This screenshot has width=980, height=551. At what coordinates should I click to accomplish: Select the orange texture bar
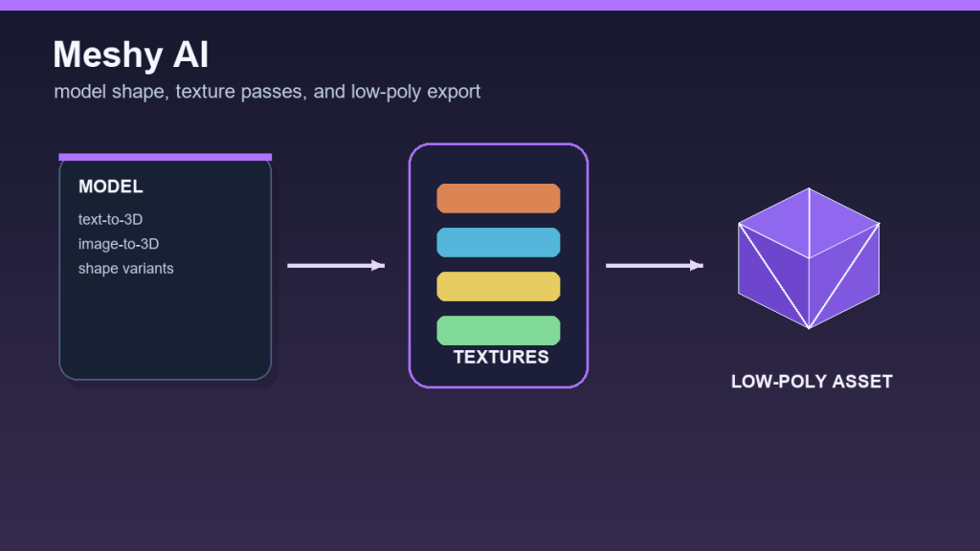tap(498, 198)
